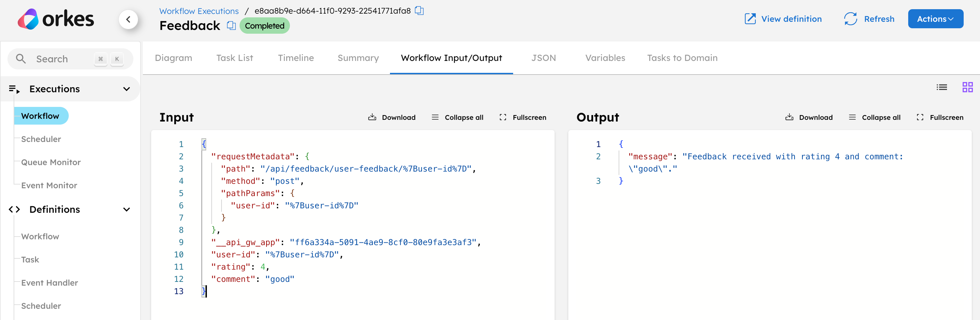Screen dimensions: 980x320
Task: Open Queue Monitor in sidebar
Action: pyautogui.click(x=51, y=162)
